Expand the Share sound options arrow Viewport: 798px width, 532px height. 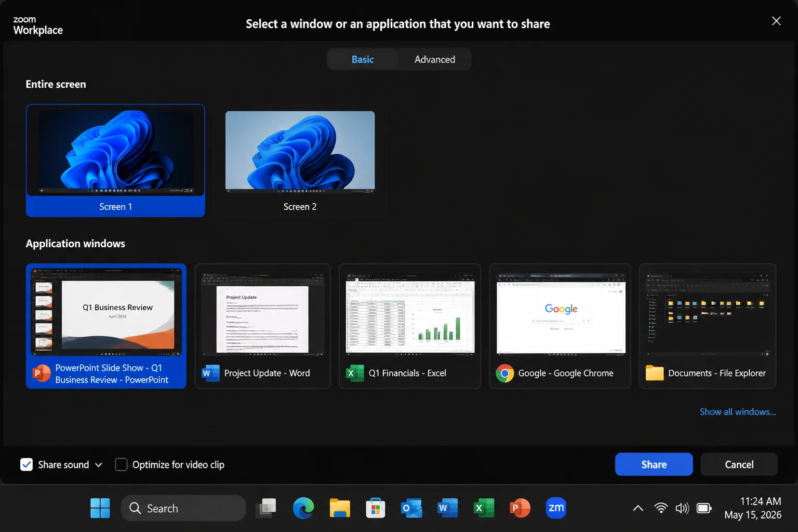(x=99, y=464)
